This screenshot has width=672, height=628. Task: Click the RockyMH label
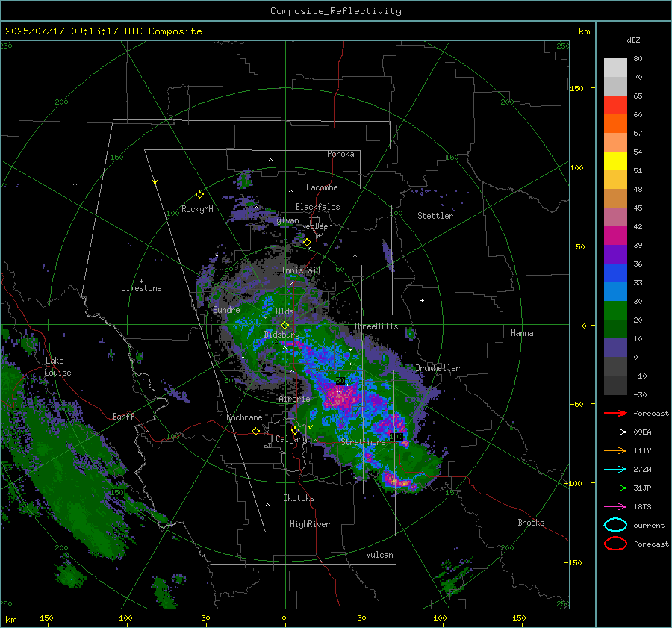tap(197, 209)
